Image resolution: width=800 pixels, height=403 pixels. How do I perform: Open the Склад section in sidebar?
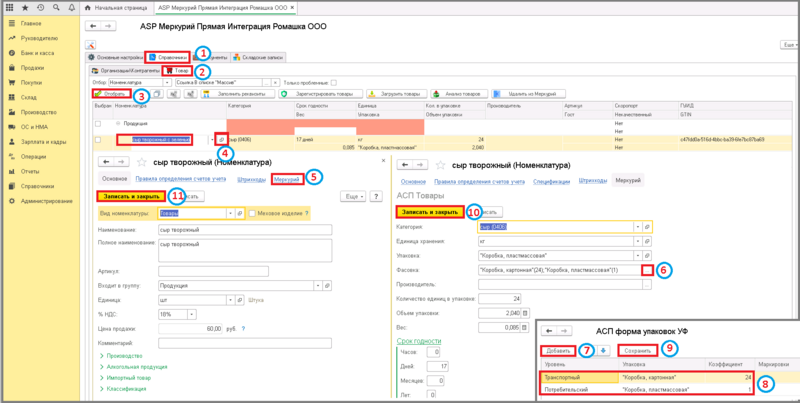coord(32,96)
